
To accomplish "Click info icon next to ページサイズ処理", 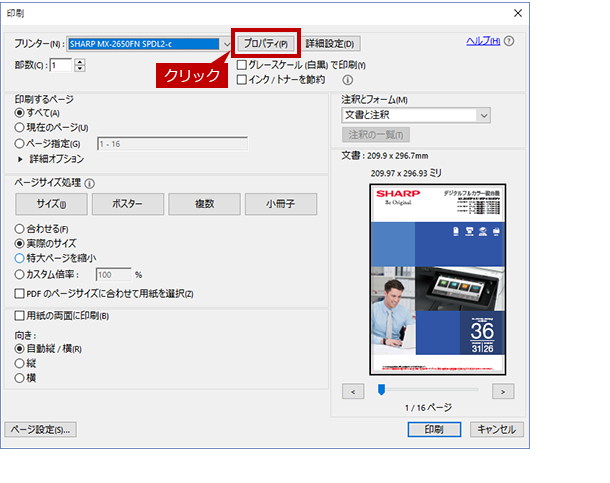I will 89,183.
